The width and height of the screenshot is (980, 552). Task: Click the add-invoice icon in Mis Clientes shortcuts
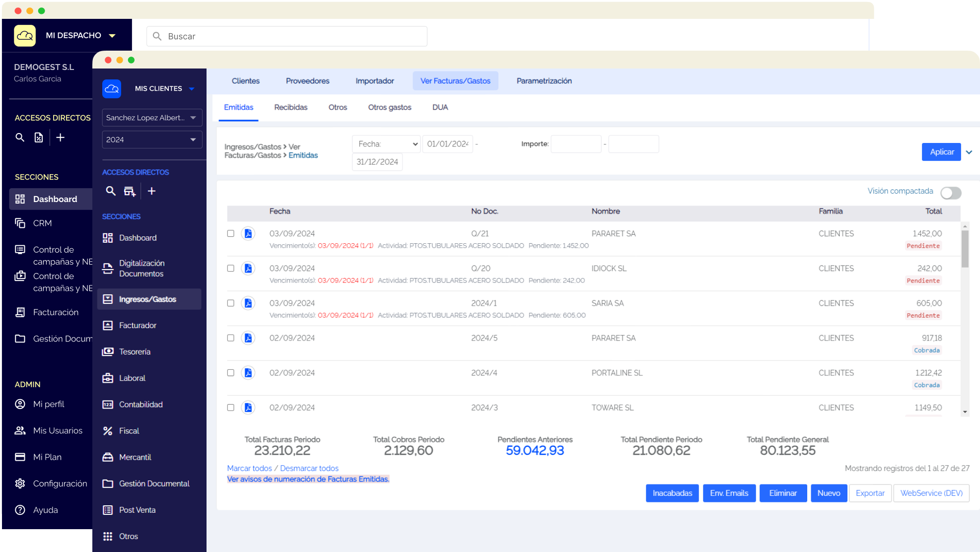point(130,191)
